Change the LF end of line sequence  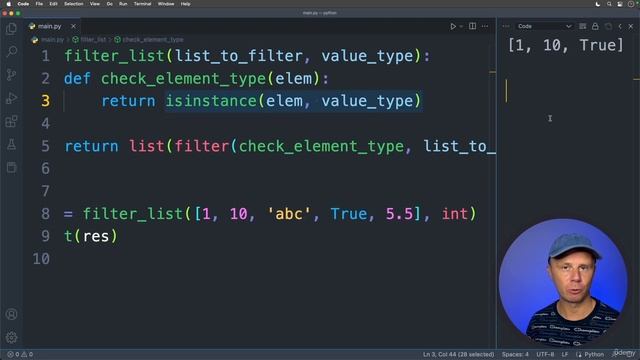coord(565,354)
